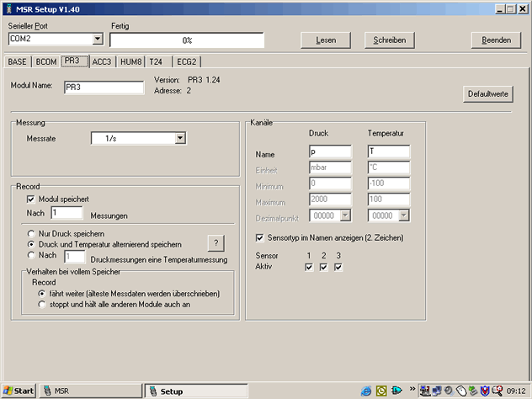The width and height of the screenshot is (532, 399).
Task: Open the Windows Start menu
Action: pyautogui.click(x=19, y=391)
